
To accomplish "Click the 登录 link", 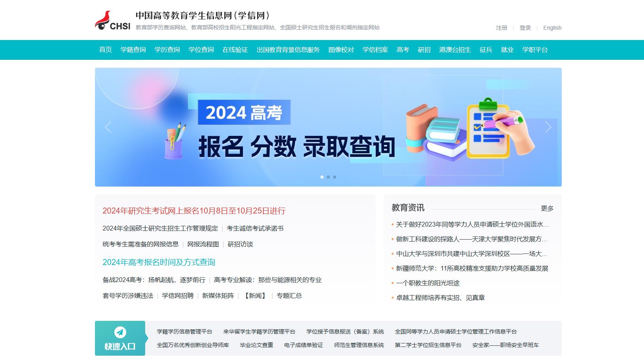I will pos(525,28).
